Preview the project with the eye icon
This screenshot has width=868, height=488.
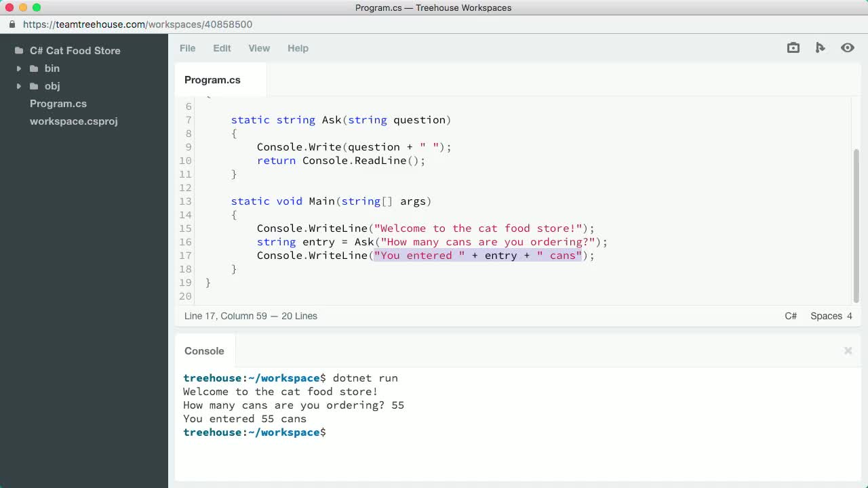(847, 48)
